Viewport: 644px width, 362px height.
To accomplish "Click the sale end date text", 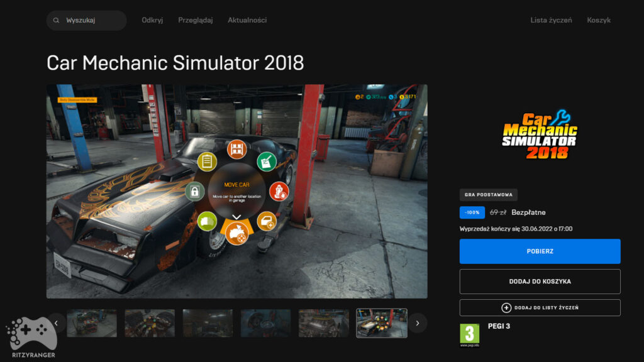I will click(x=516, y=229).
